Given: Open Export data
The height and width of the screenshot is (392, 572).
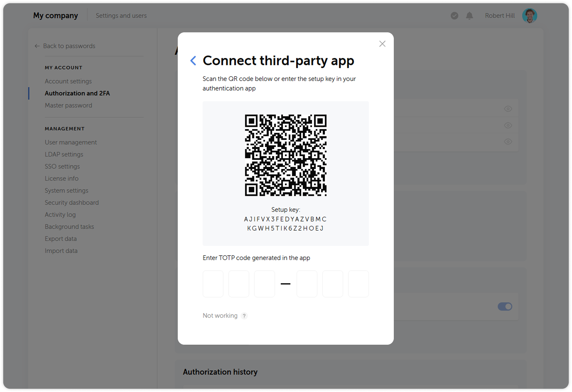Looking at the screenshot, I should [x=61, y=239].
